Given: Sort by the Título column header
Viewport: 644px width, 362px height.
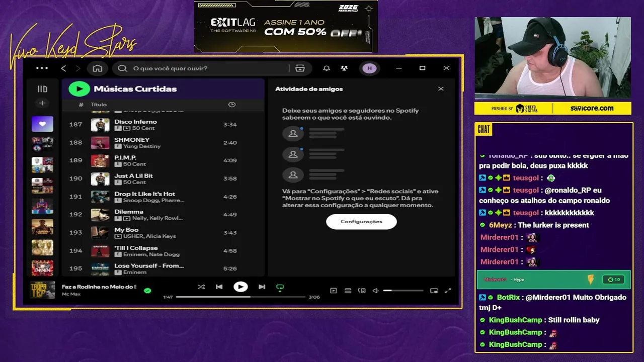Looking at the screenshot, I should click(x=99, y=105).
